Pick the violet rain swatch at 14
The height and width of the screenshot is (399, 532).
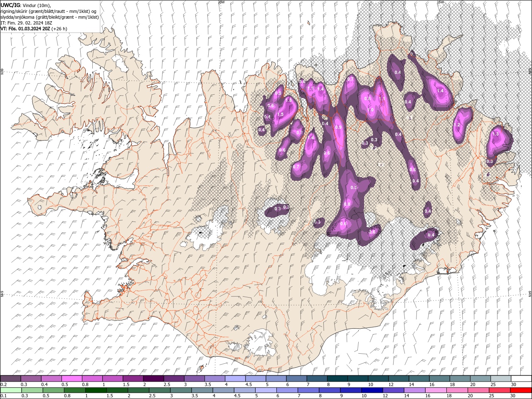415,390
